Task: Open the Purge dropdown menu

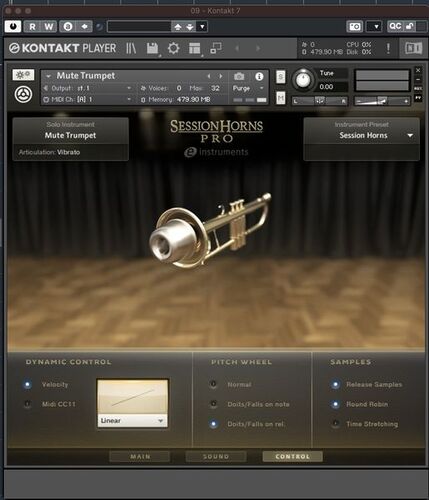Action: pyautogui.click(x=248, y=88)
